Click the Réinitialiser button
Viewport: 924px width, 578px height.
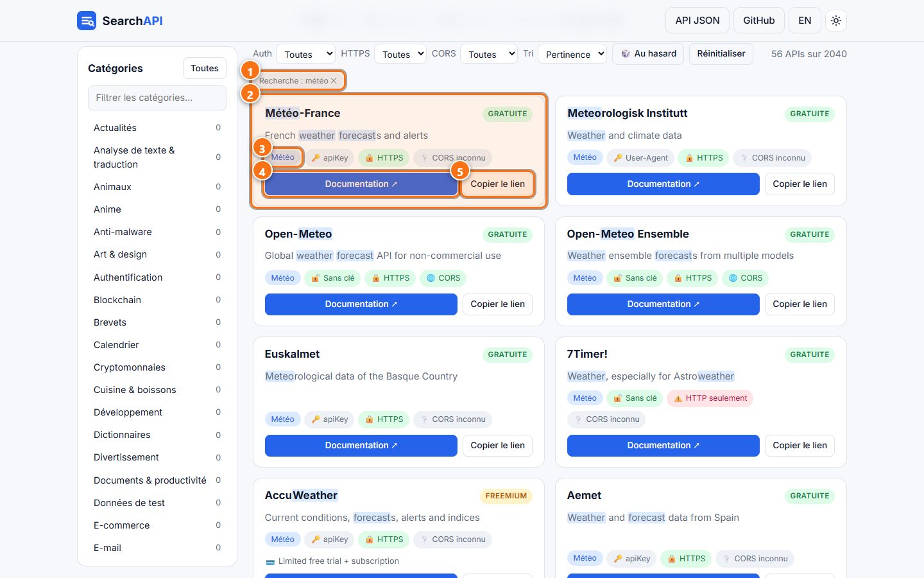pyautogui.click(x=721, y=54)
